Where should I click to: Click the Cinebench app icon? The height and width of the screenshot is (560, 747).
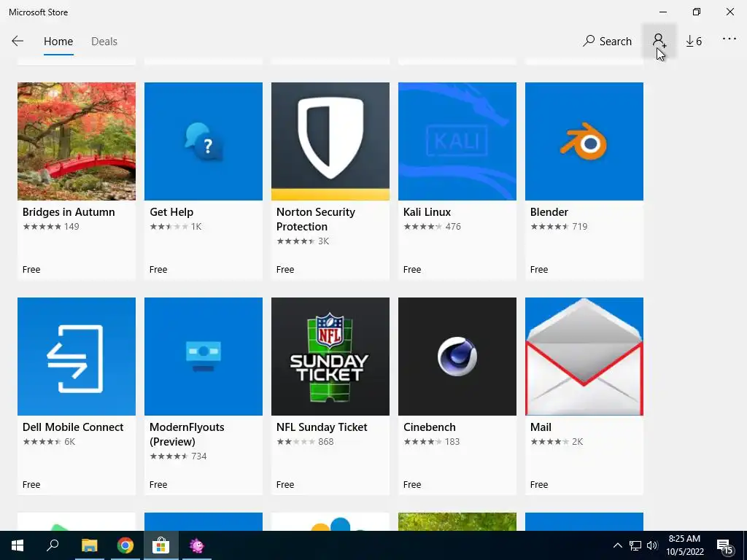[x=457, y=357]
